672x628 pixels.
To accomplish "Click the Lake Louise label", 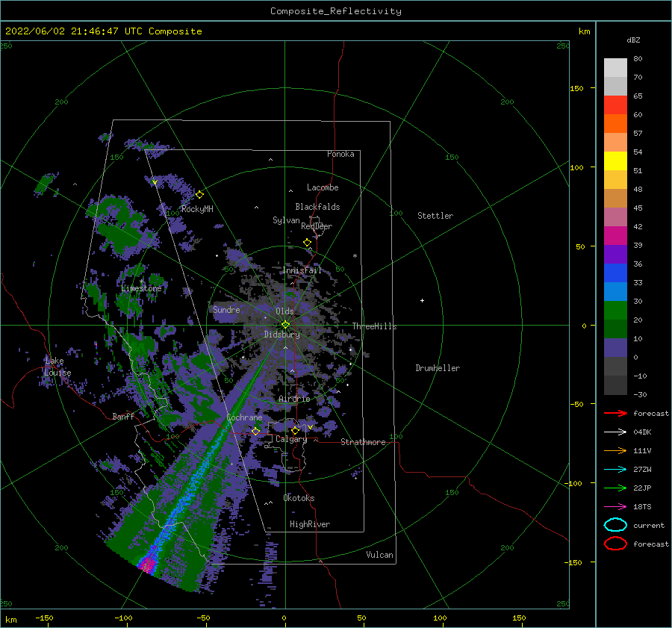I will pyautogui.click(x=57, y=367).
